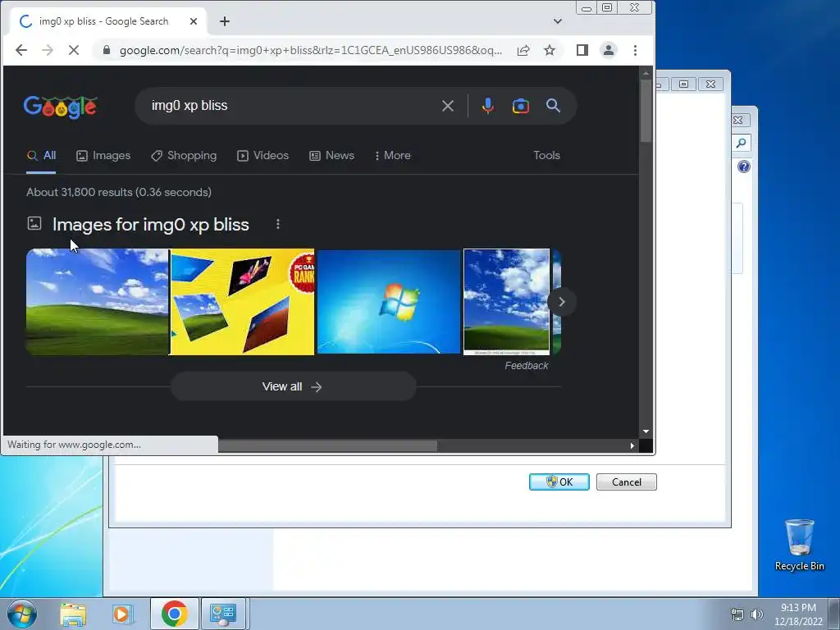Viewport: 840px width, 630px height.
Task: Start search by voice
Action: pyautogui.click(x=487, y=106)
